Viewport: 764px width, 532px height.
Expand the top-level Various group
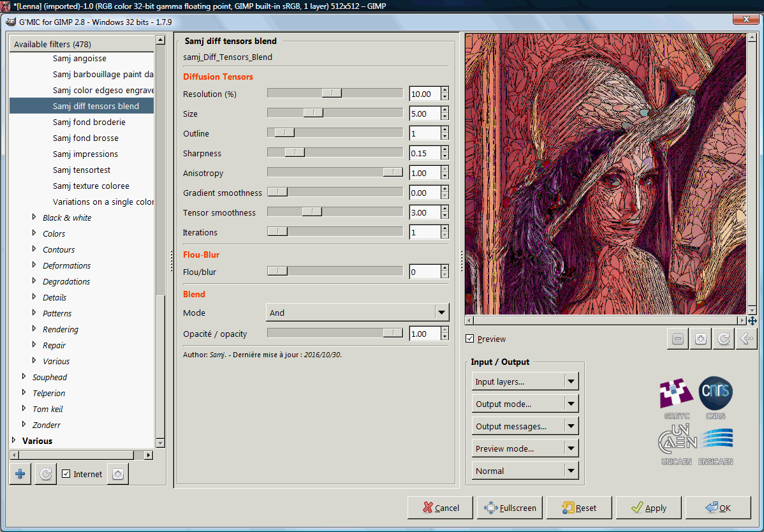[x=13, y=440]
